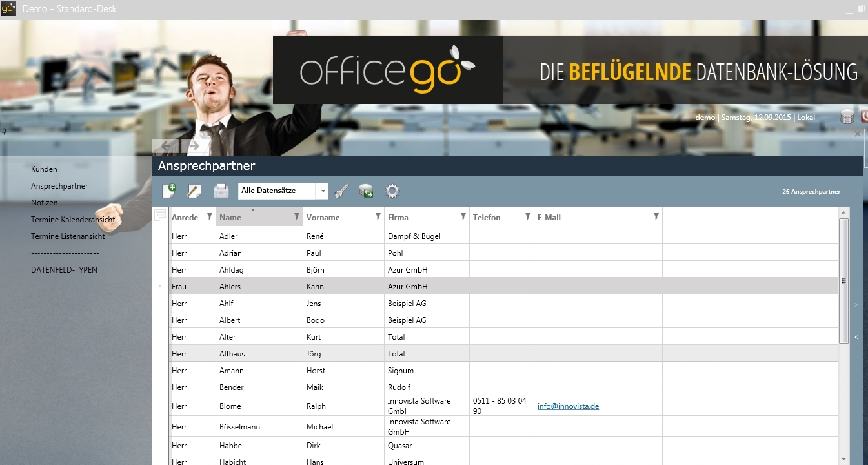868x465 pixels.
Task: Select the Amann name cell
Action: click(x=259, y=371)
